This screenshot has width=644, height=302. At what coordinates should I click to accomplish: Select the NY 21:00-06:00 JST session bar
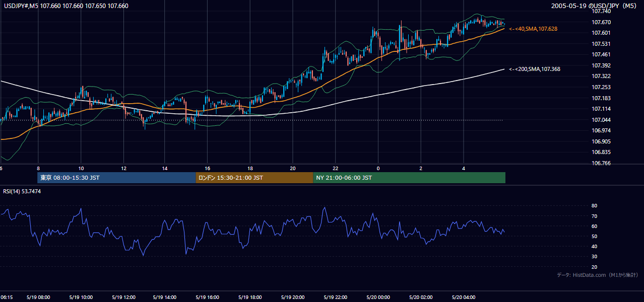click(x=409, y=178)
